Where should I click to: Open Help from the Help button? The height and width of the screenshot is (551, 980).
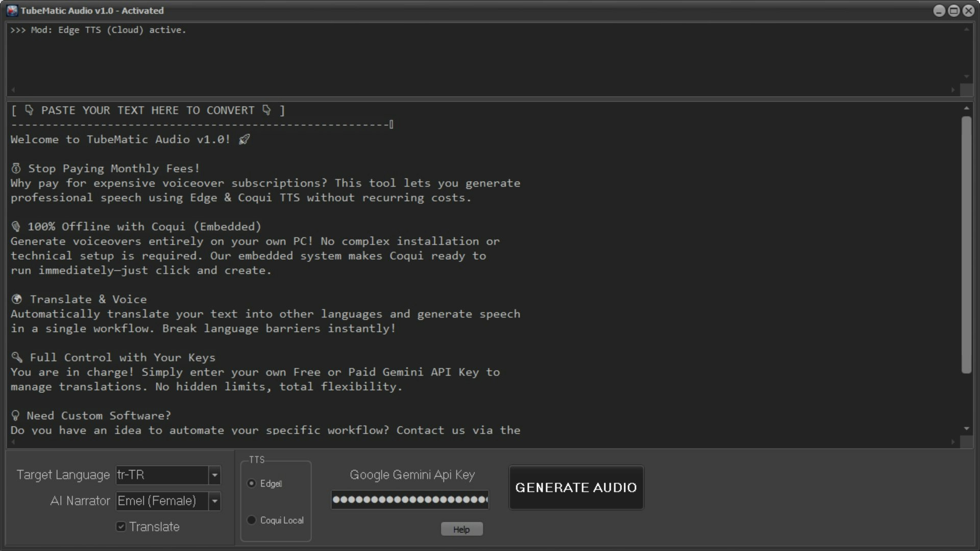click(461, 529)
